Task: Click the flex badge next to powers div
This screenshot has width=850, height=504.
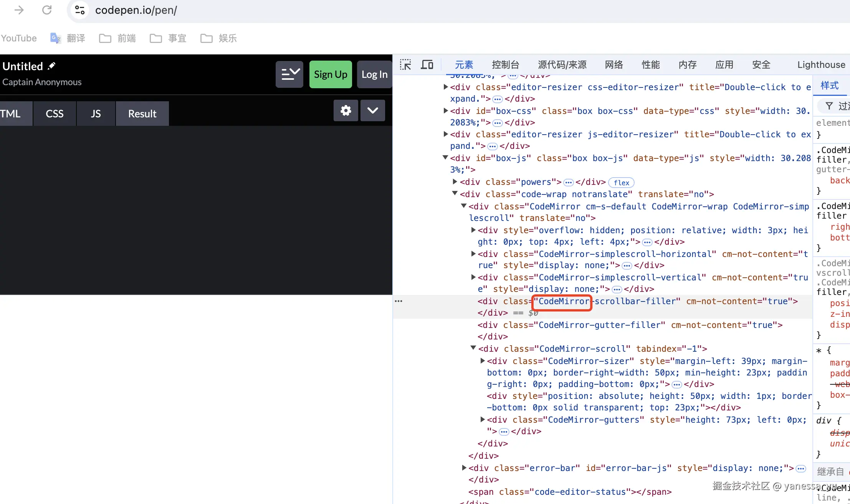Action: (x=620, y=182)
